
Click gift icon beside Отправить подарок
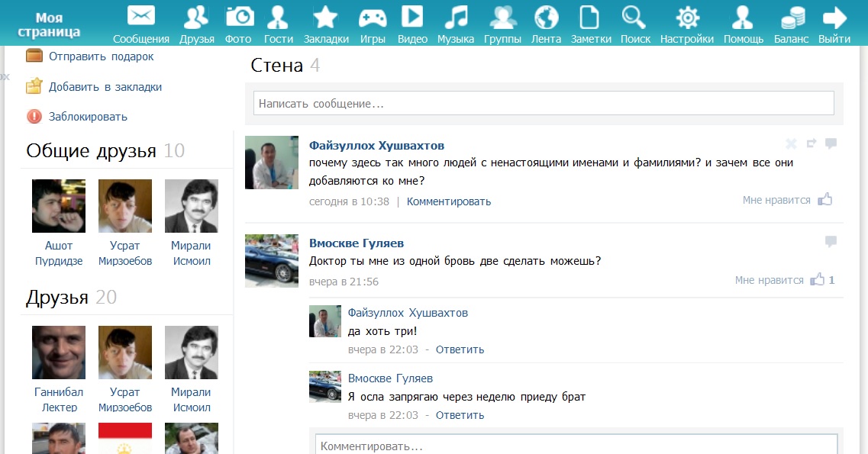coord(34,56)
